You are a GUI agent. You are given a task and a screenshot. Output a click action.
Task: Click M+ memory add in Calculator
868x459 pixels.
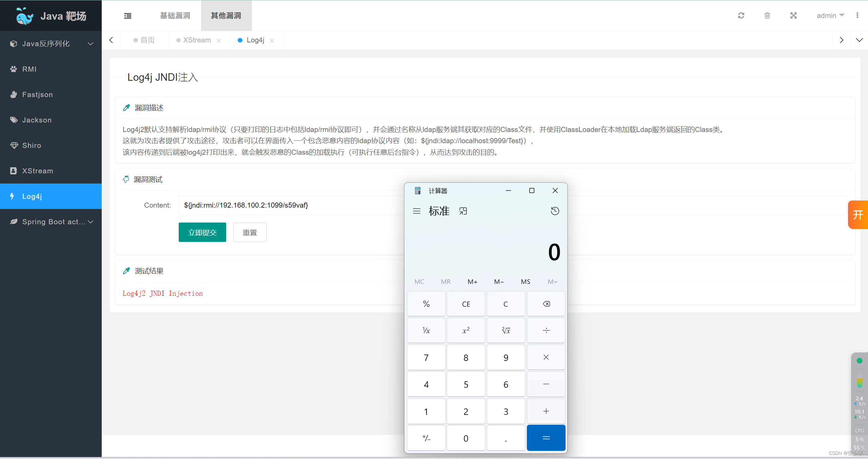point(472,282)
